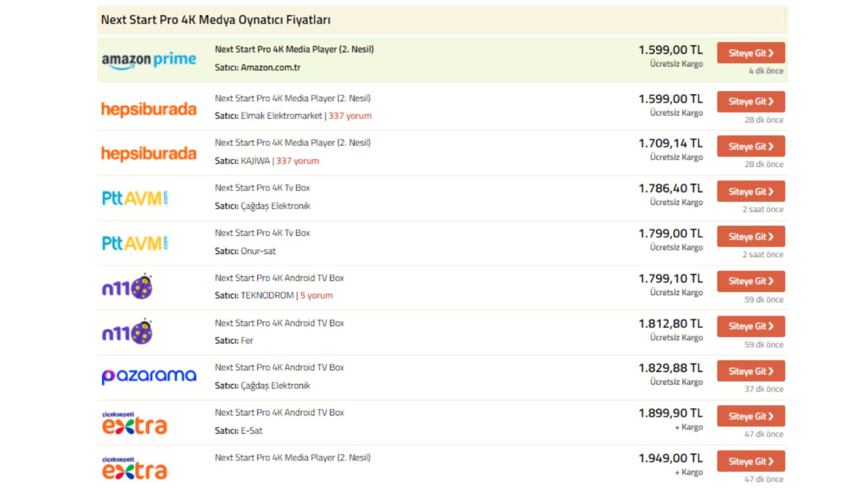Screen dimensions: 868x488
Task: Click hepsiburada logo in Elmak Elektromarket row
Action: [149, 109]
